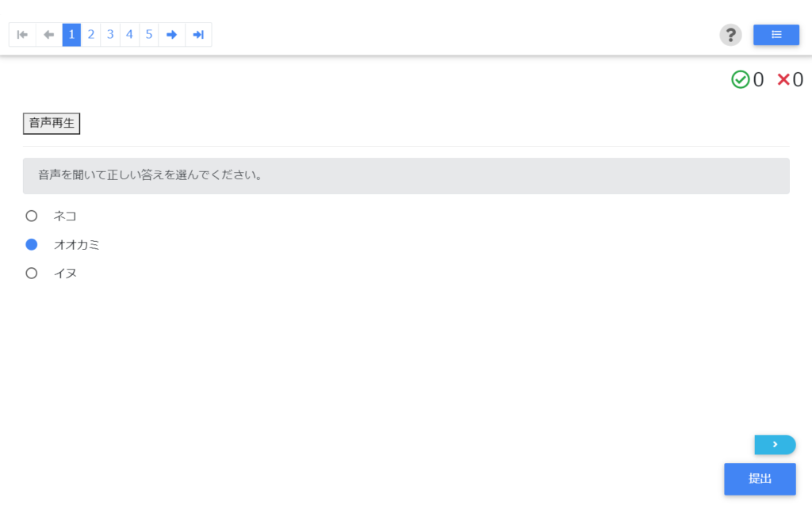Open the help question mark icon
The height and width of the screenshot is (513, 812).
point(730,35)
